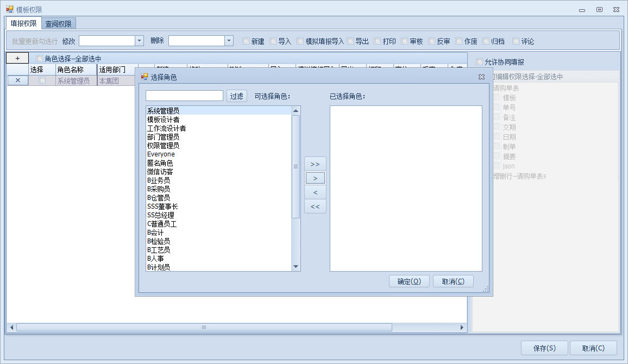Viewport: 628px width, 364px height.
Task: Confirm with 确定(O) button
Action: pos(409,281)
